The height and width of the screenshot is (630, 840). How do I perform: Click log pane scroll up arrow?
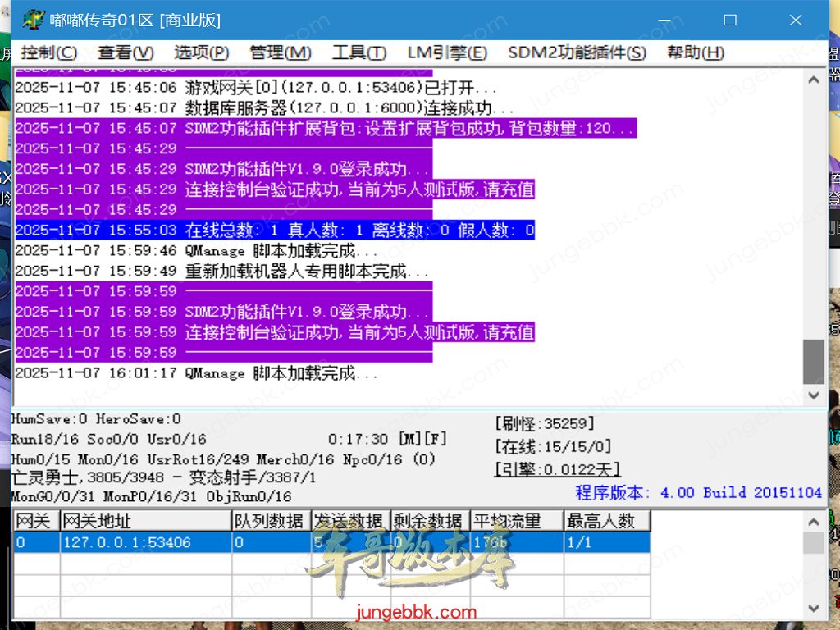click(813, 80)
